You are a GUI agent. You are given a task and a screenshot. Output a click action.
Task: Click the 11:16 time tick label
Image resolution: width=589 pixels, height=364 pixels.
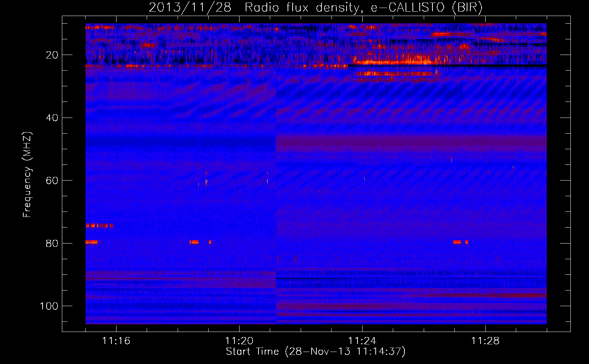pos(116,341)
